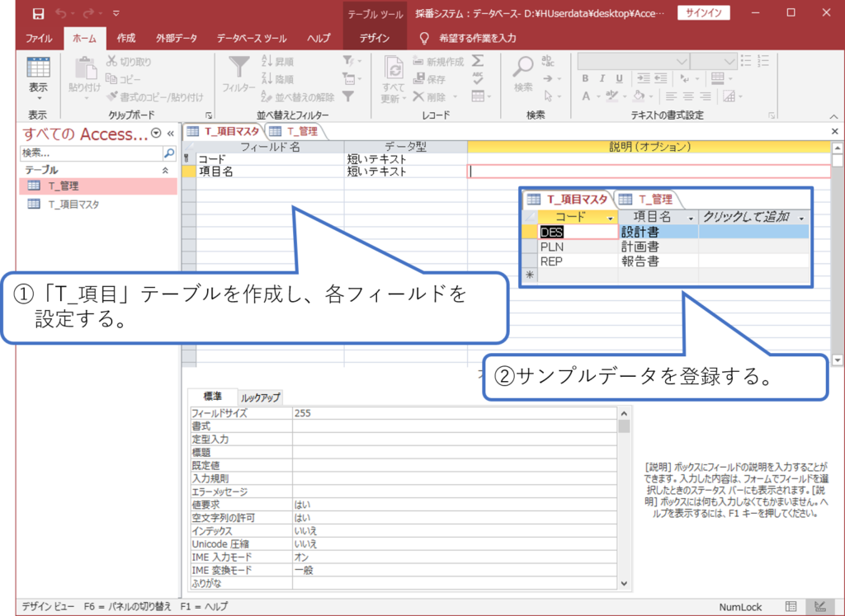Click 並べ替えの解除 button

coord(298,97)
